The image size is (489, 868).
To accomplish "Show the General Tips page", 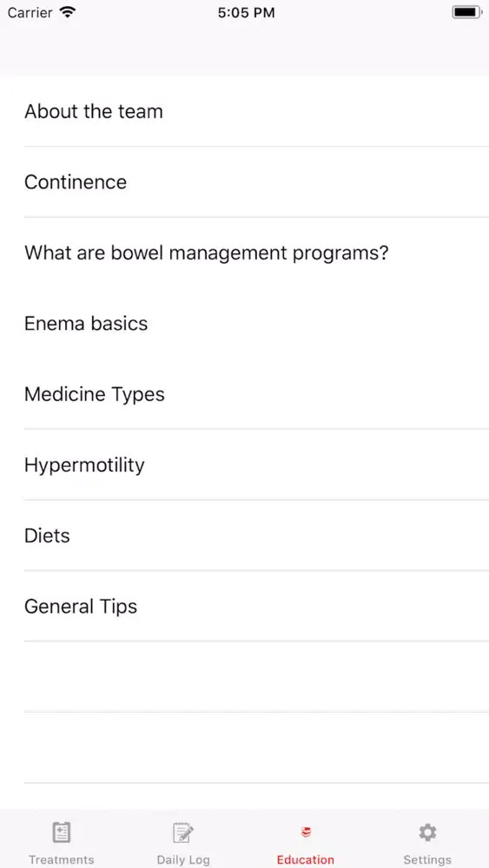I will [244, 607].
